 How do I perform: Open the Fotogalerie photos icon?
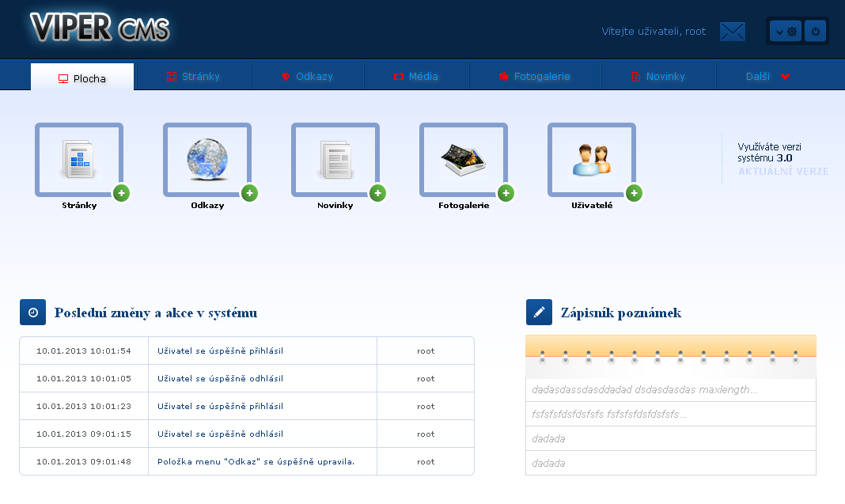pyautogui.click(x=463, y=159)
